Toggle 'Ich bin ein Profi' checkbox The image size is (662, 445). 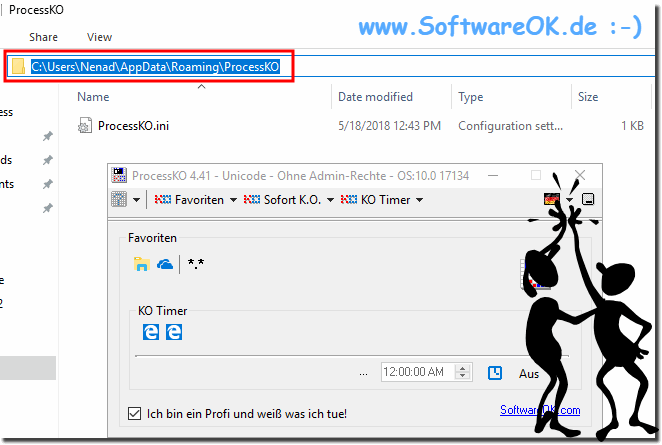(x=135, y=413)
